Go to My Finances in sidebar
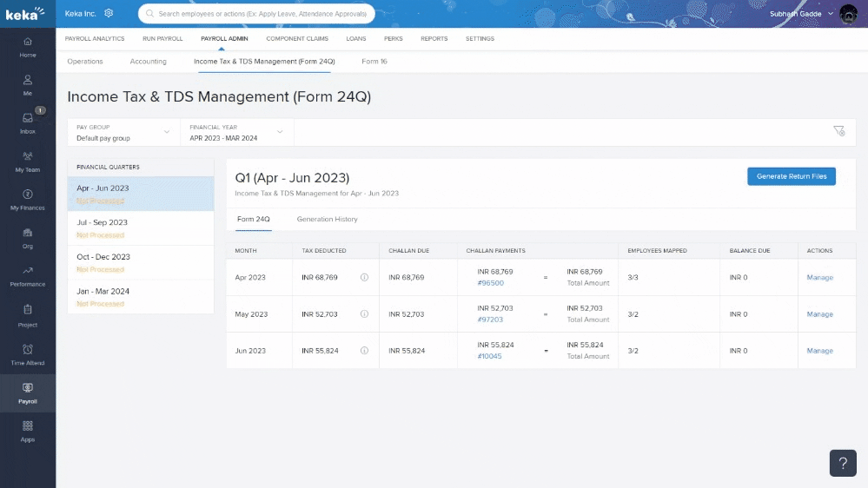This screenshot has height=488, width=868. [28, 199]
